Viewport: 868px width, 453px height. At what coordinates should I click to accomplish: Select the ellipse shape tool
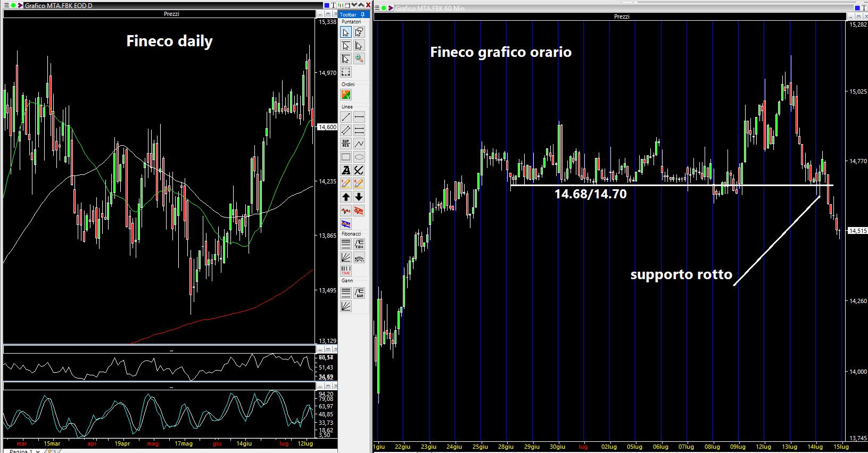(x=359, y=157)
